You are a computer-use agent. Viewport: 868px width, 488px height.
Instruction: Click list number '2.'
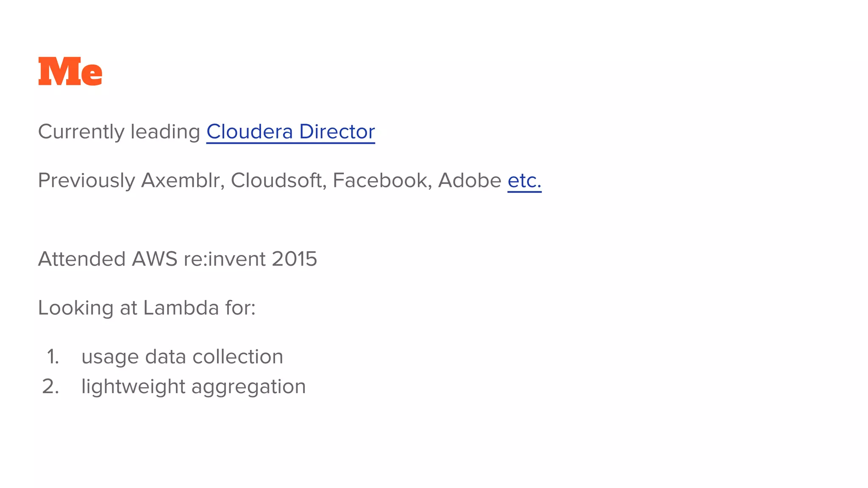click(x=51, y=387)
